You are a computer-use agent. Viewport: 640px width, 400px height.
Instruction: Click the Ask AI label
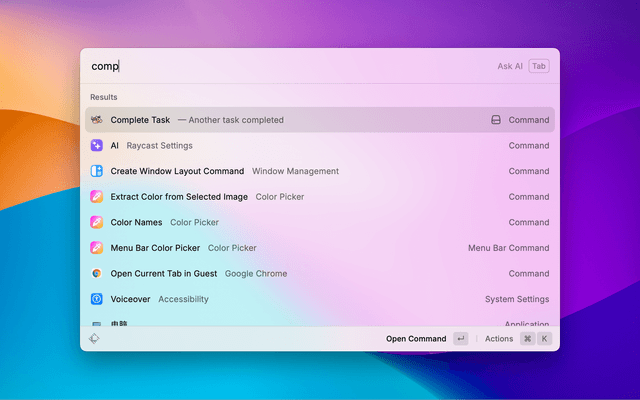[x=510, y=66]
